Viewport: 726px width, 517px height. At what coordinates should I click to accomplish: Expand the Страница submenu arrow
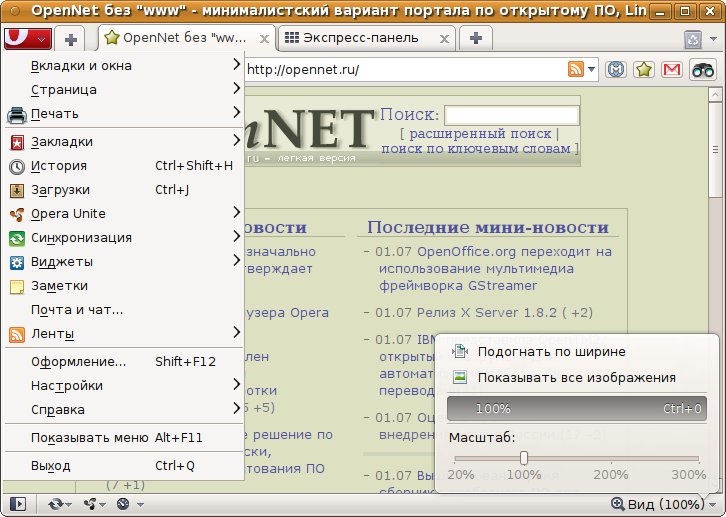236,88
